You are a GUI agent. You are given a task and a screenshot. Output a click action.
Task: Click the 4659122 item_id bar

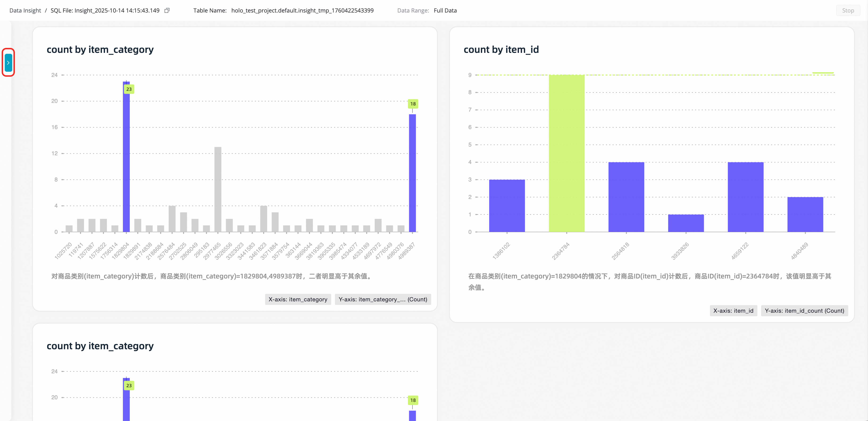point(745,197)
